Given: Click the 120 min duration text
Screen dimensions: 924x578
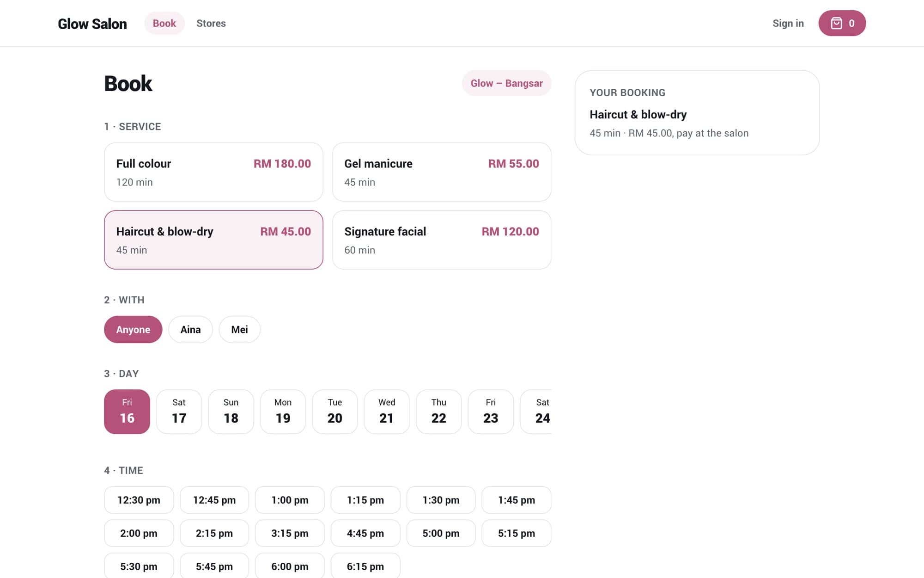Looking at the screenshot, I should coord(134,182).
